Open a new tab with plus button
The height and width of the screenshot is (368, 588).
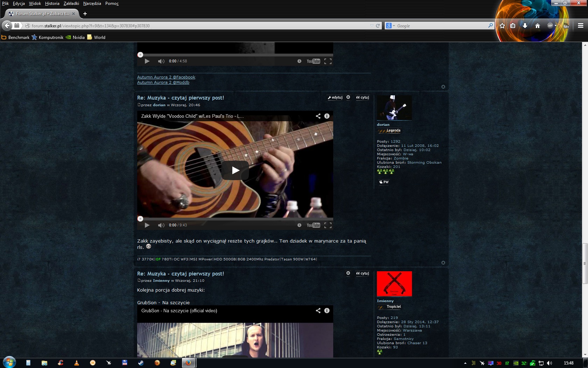click(85, 14)
